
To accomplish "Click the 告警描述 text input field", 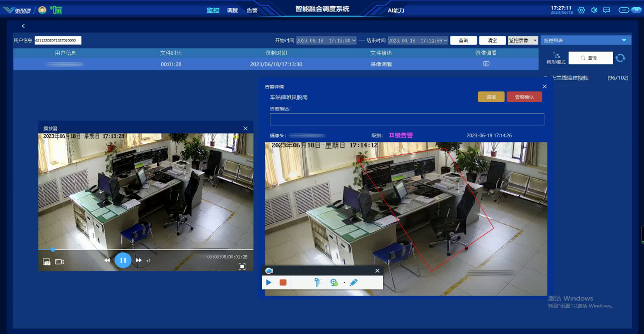I will coord(407,119).
